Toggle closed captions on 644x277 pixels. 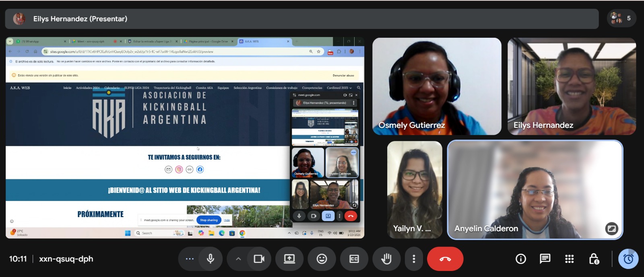coord(354,259)
